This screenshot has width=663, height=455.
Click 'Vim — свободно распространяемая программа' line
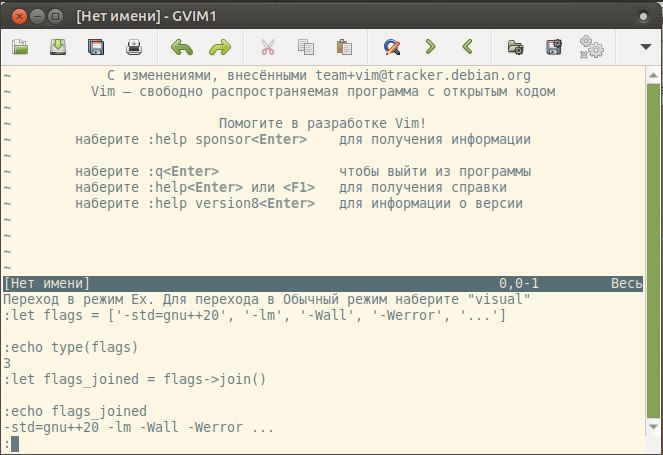click(x=323, y=91)
